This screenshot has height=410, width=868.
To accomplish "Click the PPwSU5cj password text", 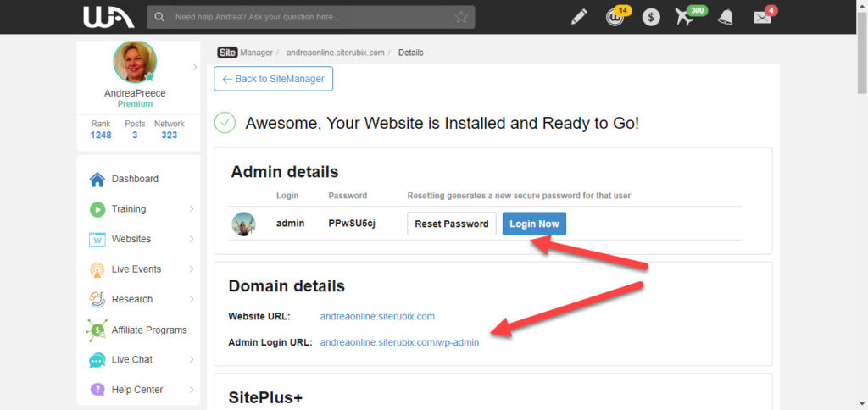I will tap(352, 224).
